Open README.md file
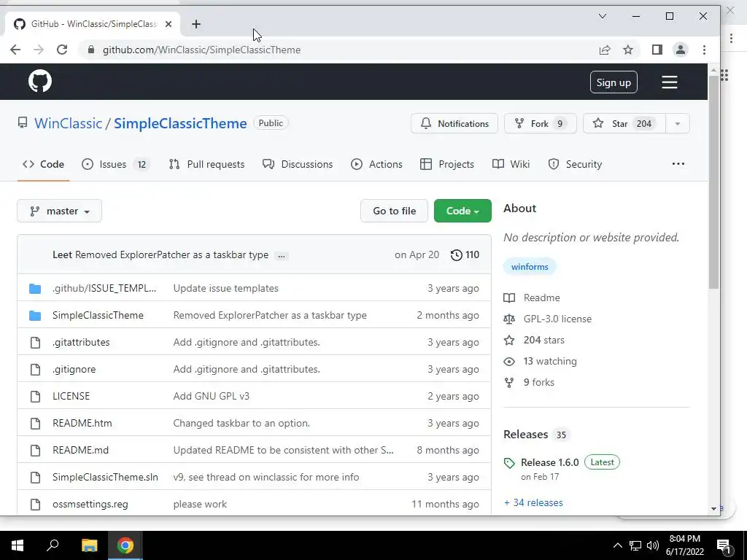Viewport: 747px width, 560px height. 80,450
